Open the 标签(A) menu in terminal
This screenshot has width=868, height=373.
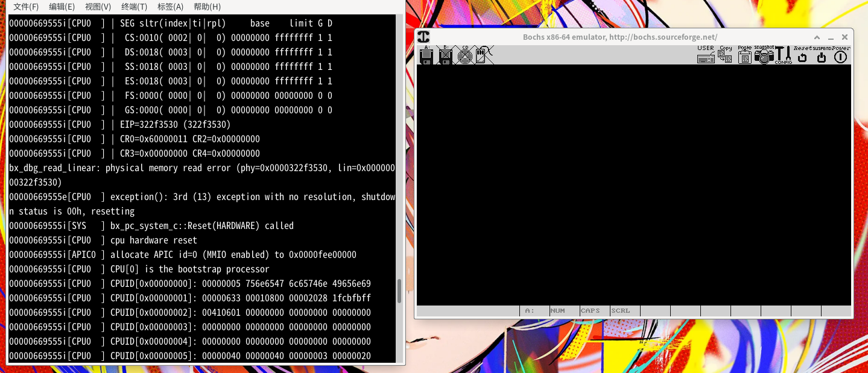pos(171,7)
